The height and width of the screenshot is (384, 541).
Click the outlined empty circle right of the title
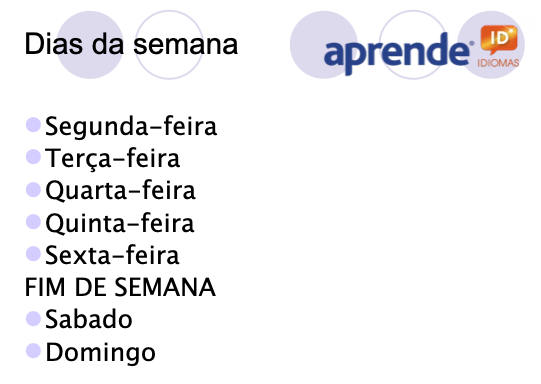tap(169, 45)
